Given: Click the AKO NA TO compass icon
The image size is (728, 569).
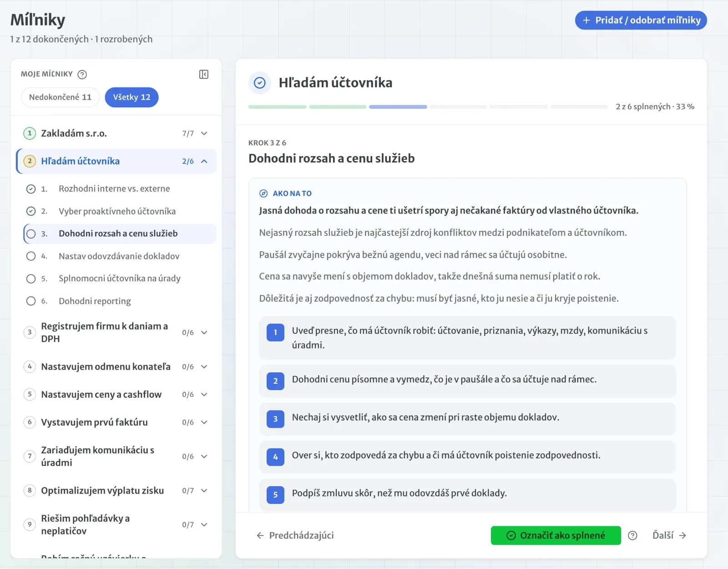Looking at the screenshot, I should coord(263,193).
